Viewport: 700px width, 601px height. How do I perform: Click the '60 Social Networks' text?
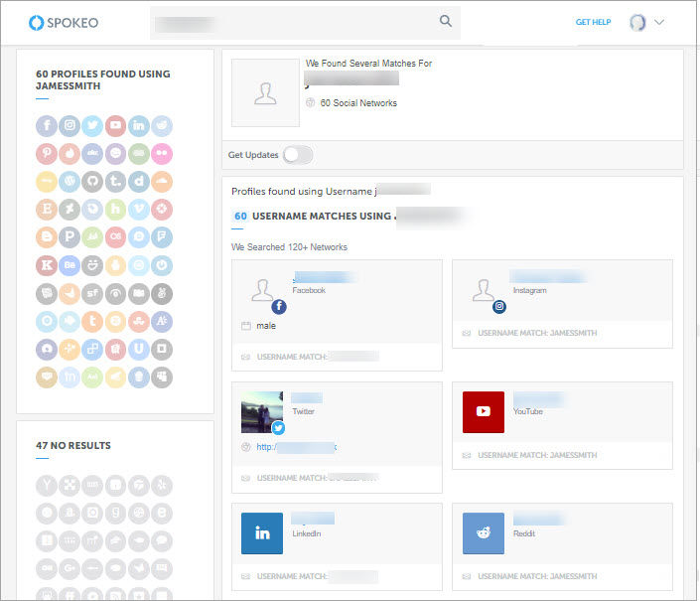click(x=358, y=103)
